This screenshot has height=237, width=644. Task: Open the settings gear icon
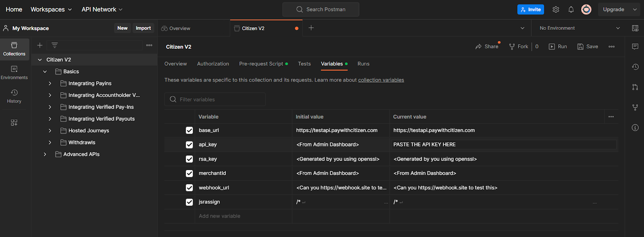point(556,9)
